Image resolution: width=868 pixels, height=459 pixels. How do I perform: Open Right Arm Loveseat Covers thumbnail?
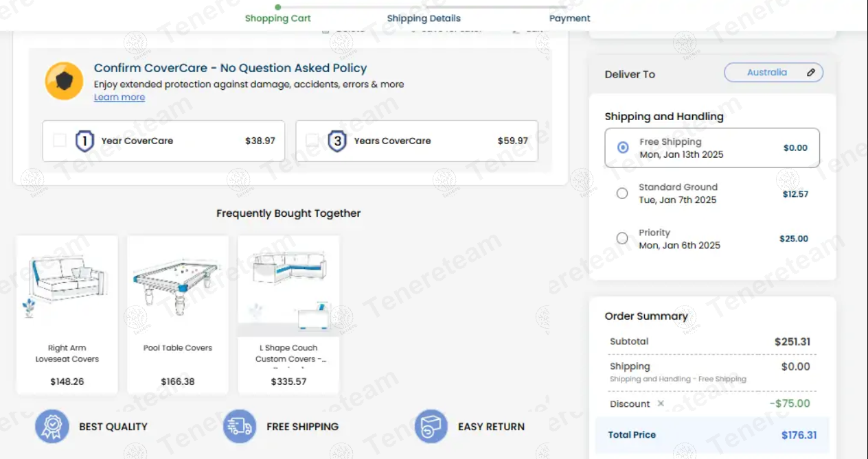pos(67,281)
